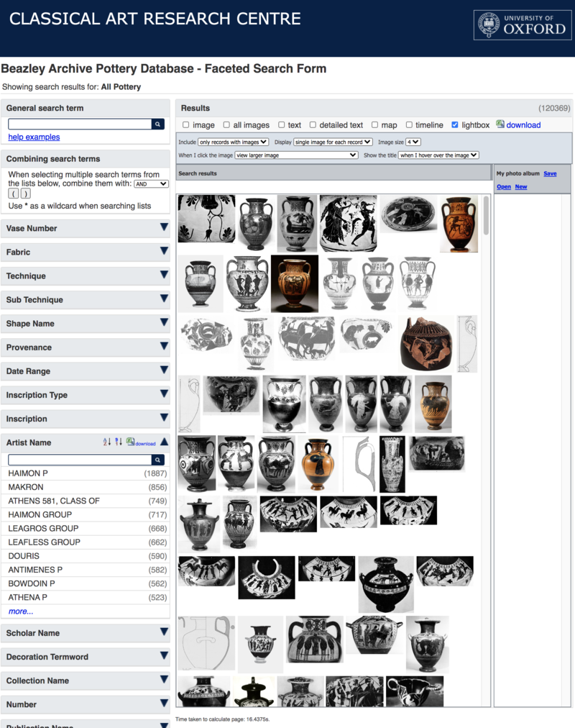The width and height of the screenshot is (575, 728).
Task: Click in the General search term field
Action: (80, 124)
